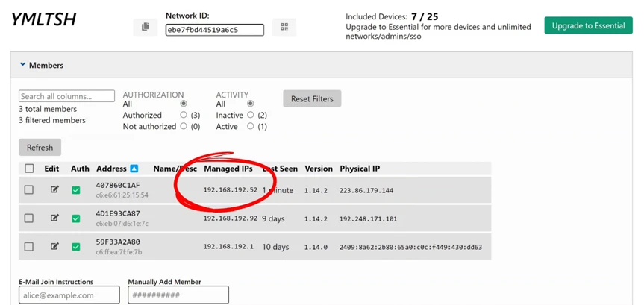
Task: Click the "9 days" last seen value
Action: point(274,218)
